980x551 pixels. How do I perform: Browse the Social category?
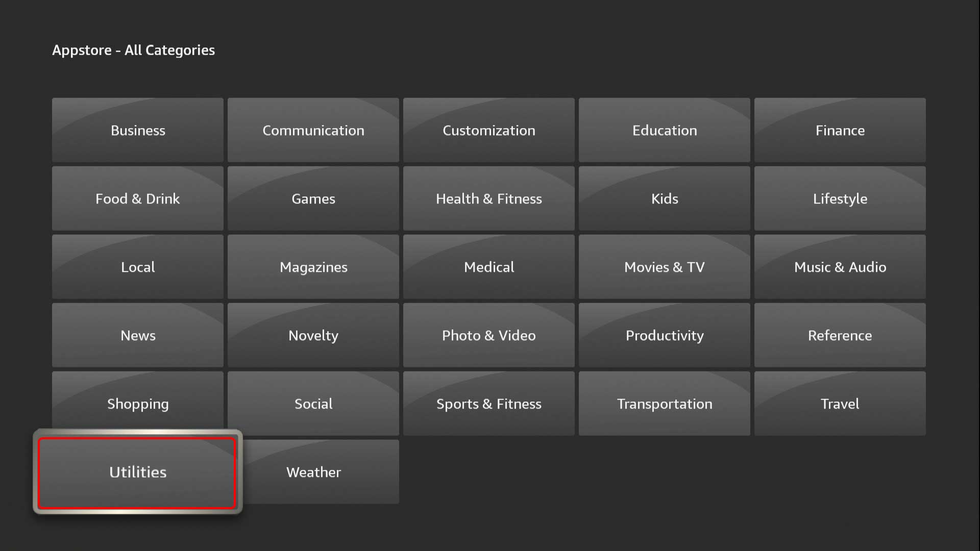[313, 403]
